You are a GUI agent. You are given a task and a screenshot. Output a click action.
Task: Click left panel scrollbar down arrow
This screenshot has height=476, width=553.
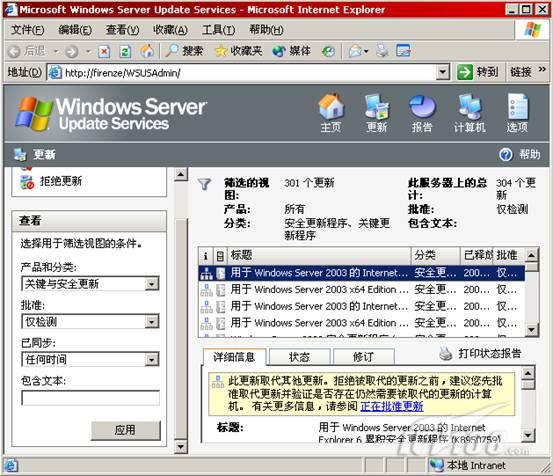181,447
